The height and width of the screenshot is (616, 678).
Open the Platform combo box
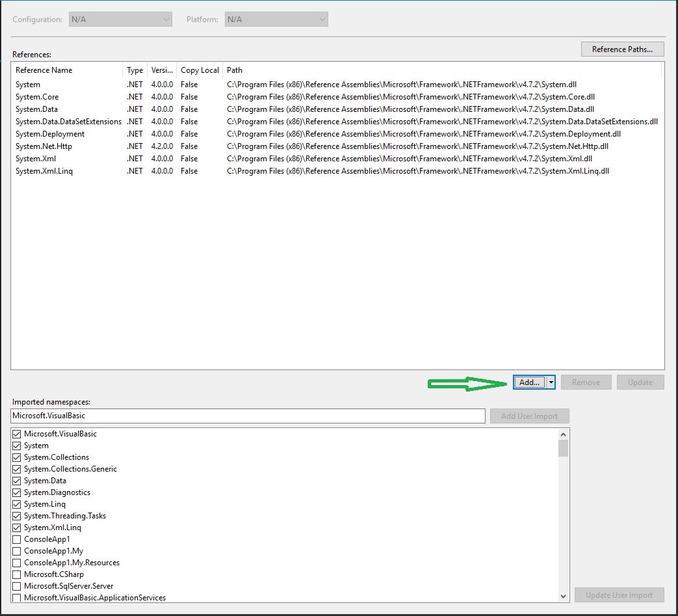click(x=276, y=20)
